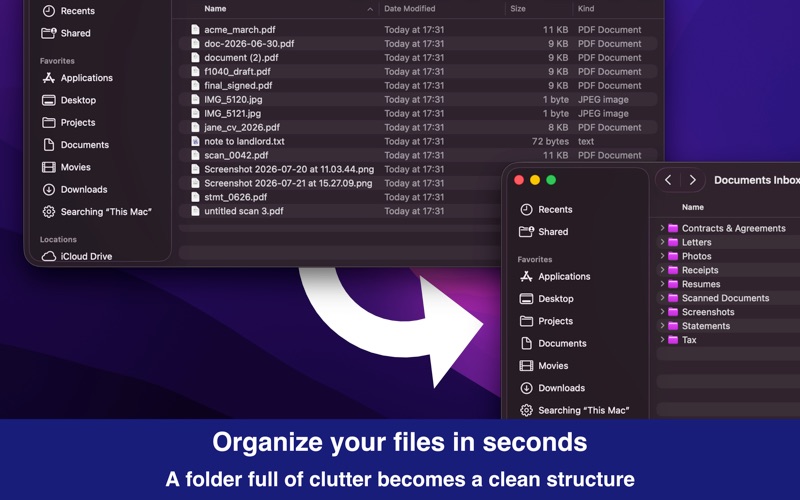Expand the Receipts folder

662,270
